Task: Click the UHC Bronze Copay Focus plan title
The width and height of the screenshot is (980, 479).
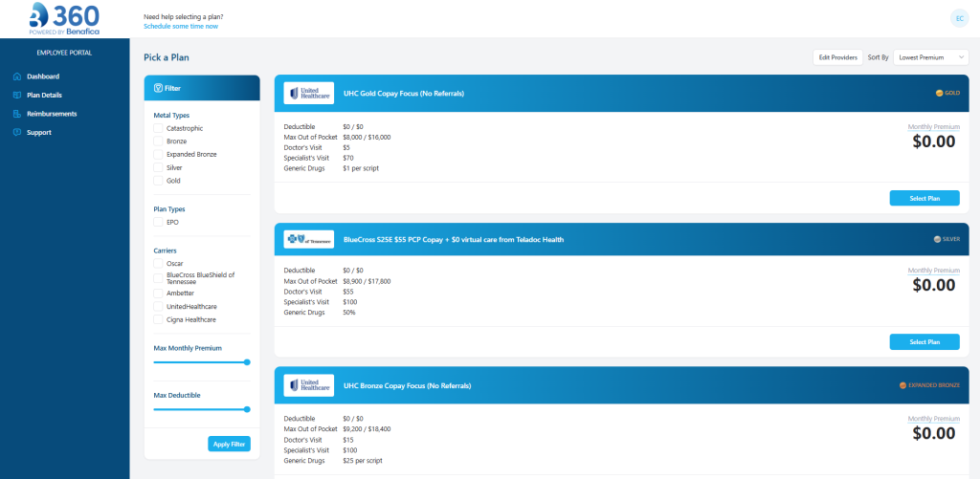Action: coord(408,386)
